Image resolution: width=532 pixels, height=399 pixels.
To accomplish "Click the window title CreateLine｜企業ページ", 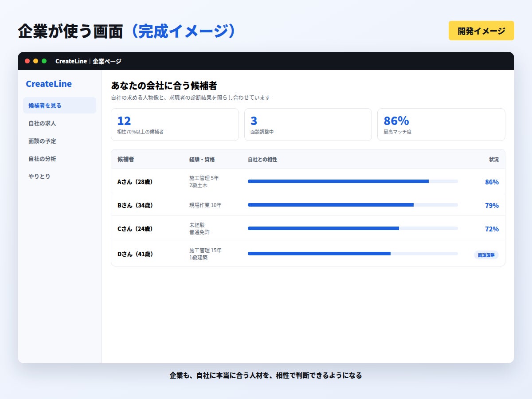I will click(88, 61).
